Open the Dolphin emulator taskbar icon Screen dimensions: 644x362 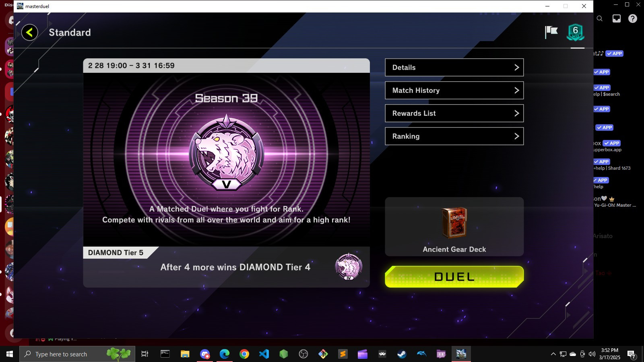click(421, 354)
